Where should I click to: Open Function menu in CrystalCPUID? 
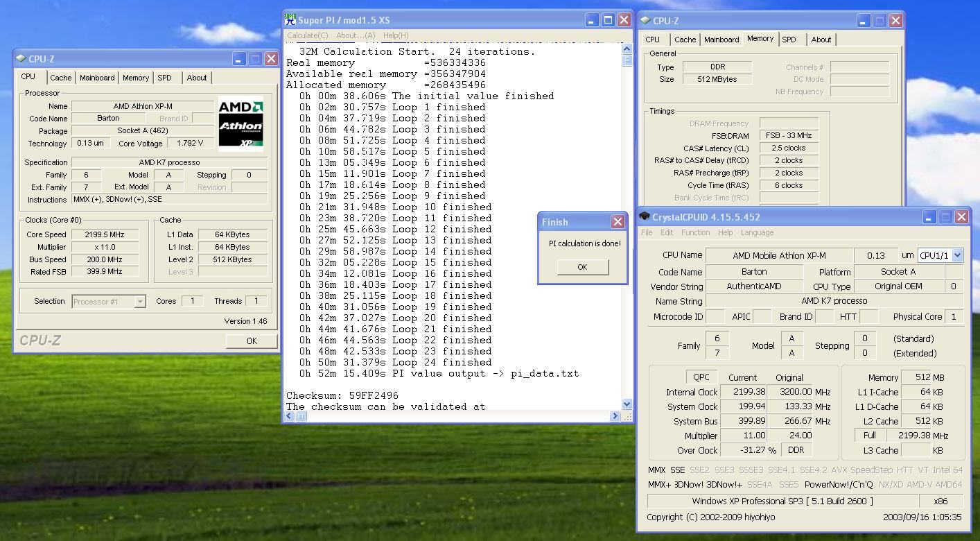click(695, 232)
